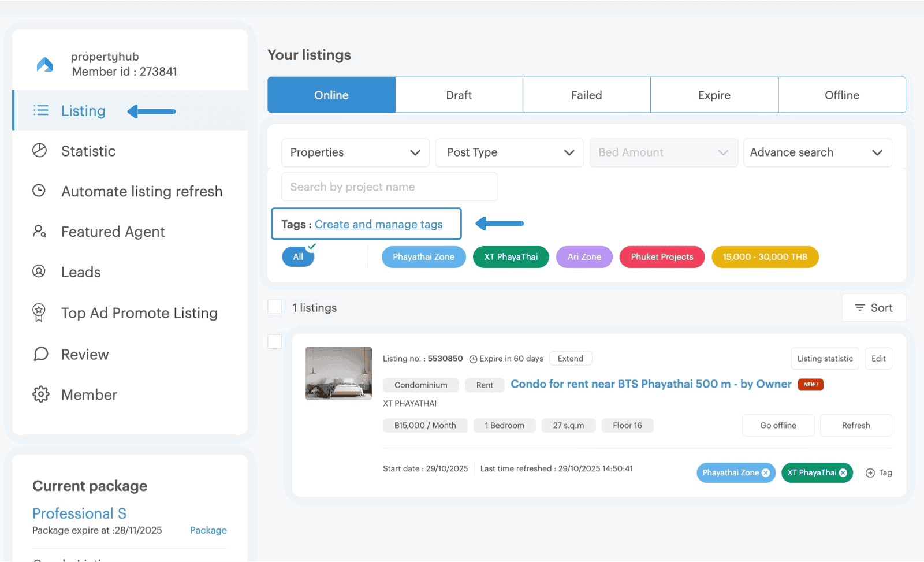This screenshot has height=562, width=924.
Task: Add a tag using the plus Tag icon
Action: [x=871, y=472]
